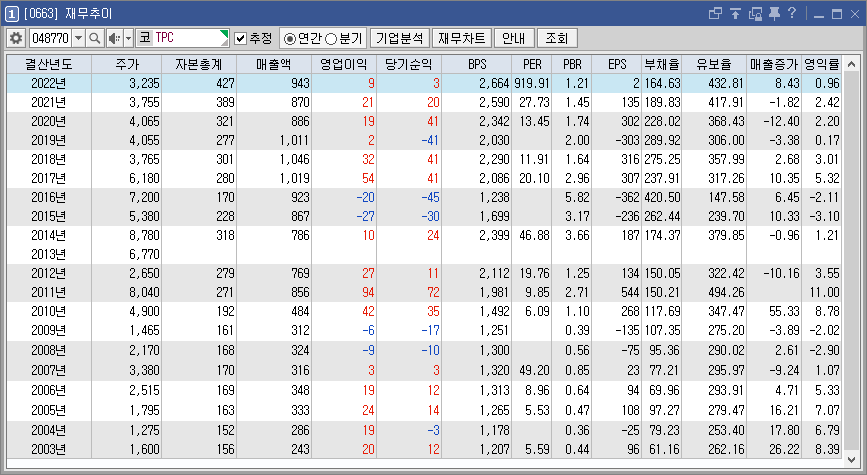Click the 2018년 row label
The image size is (867, 475).
[49, 159]
